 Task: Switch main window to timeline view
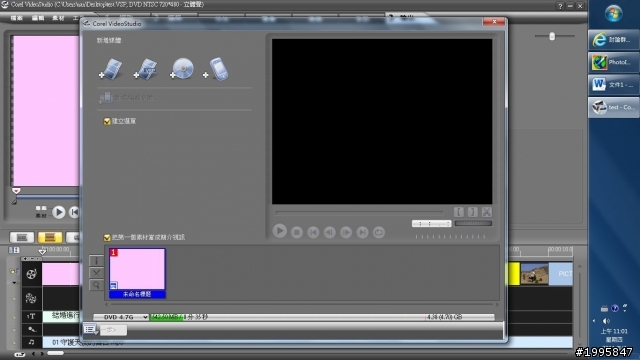(50, 237)
